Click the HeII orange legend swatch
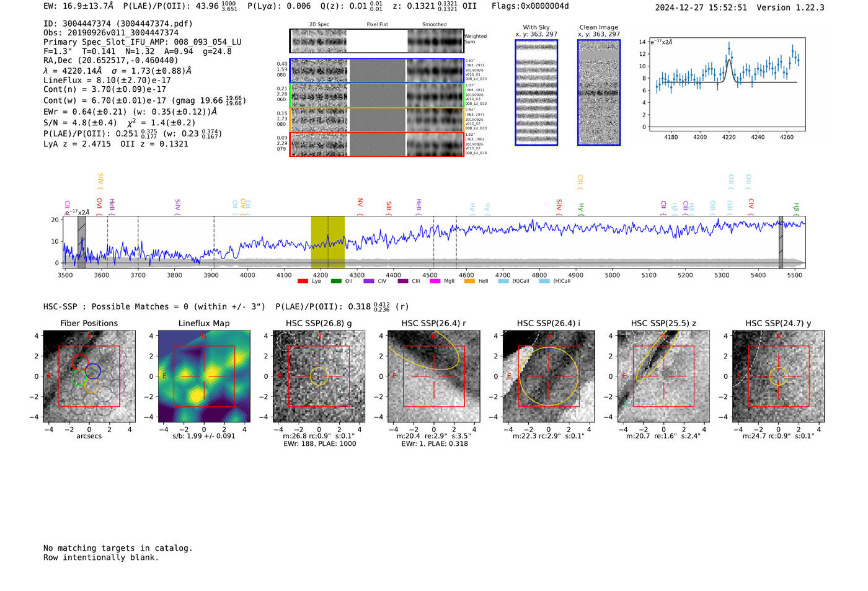 469,281
